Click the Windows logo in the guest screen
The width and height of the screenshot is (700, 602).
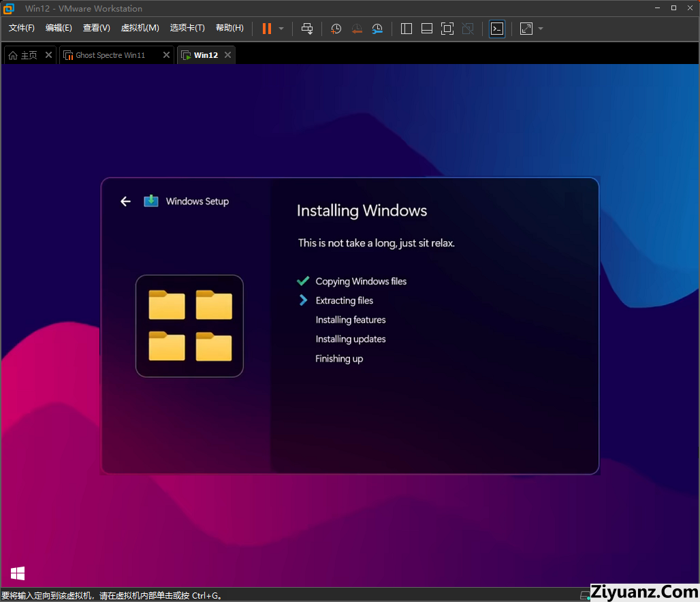(x=18, y=573)
